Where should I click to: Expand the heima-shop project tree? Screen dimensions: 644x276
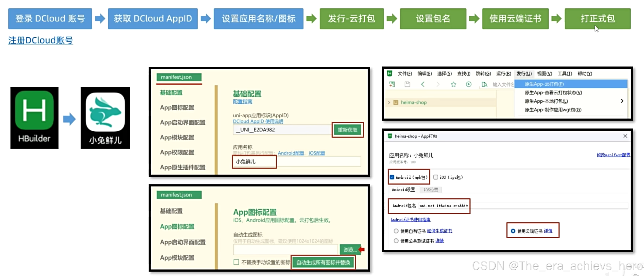pyautogui.click(x=389, y=102)
